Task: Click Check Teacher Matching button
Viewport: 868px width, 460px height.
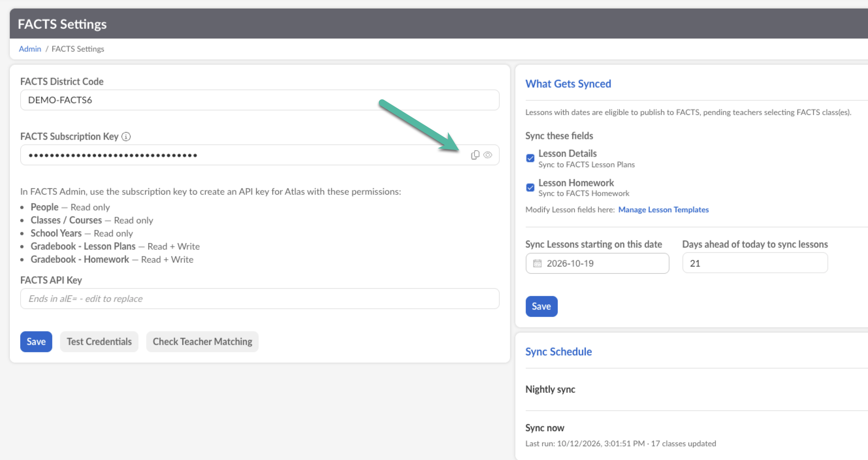Action: tap(202, 342)
